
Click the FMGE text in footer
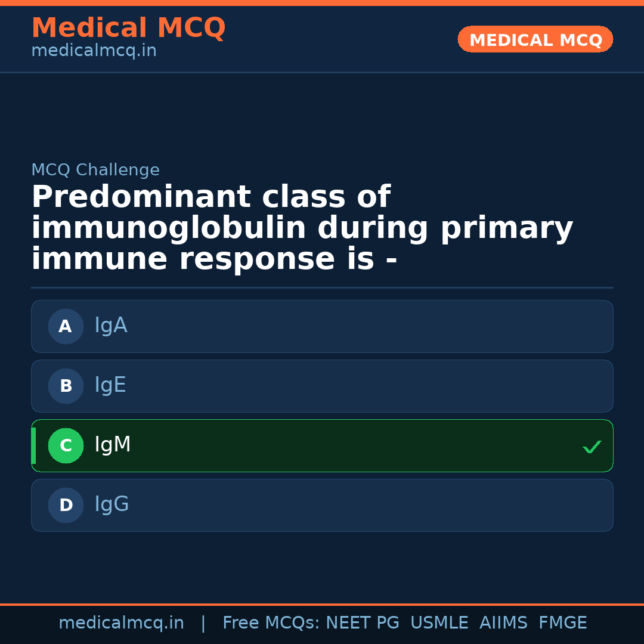(562, 623)
